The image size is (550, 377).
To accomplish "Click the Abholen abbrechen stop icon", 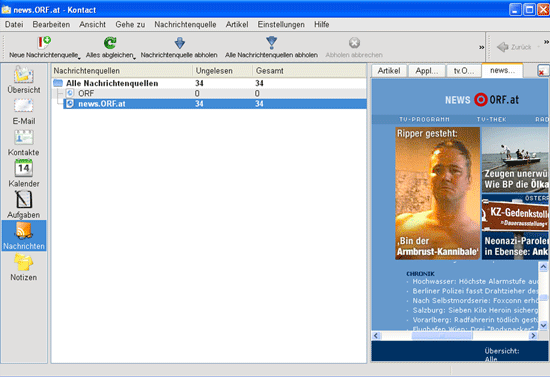I will pos(354,43).
